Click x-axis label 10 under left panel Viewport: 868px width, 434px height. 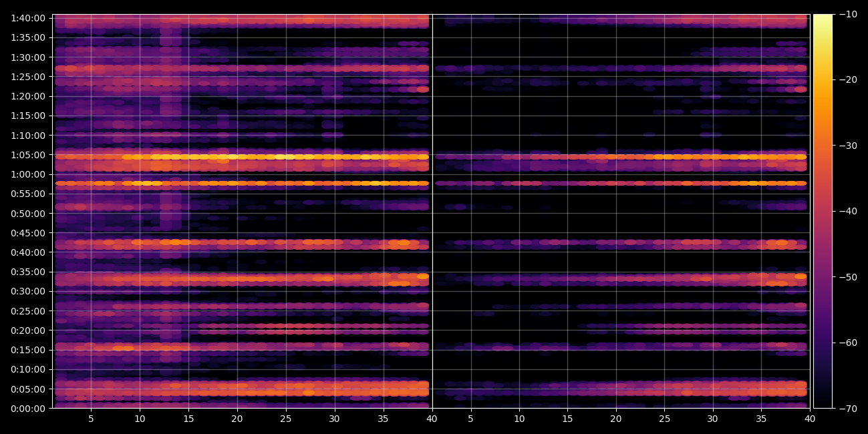point(140,419)
